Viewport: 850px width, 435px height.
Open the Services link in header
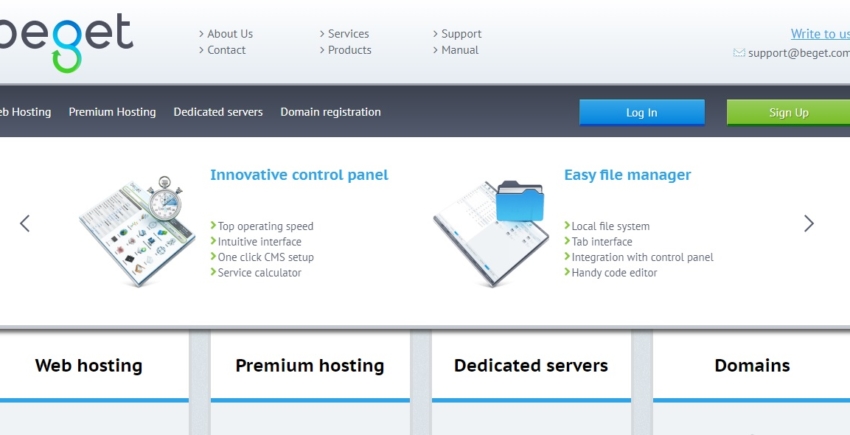coord(348,34)
